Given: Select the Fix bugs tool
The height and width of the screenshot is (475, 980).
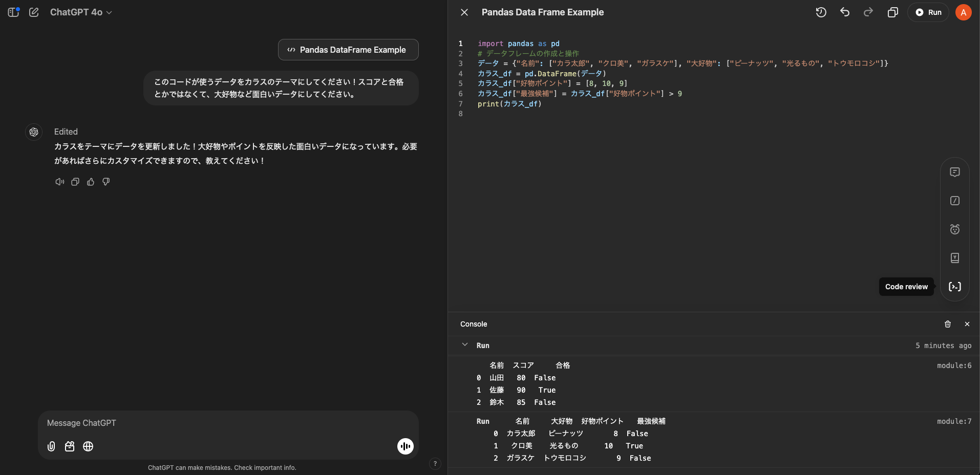Looking at the screenshot, I should pos(955,229).
